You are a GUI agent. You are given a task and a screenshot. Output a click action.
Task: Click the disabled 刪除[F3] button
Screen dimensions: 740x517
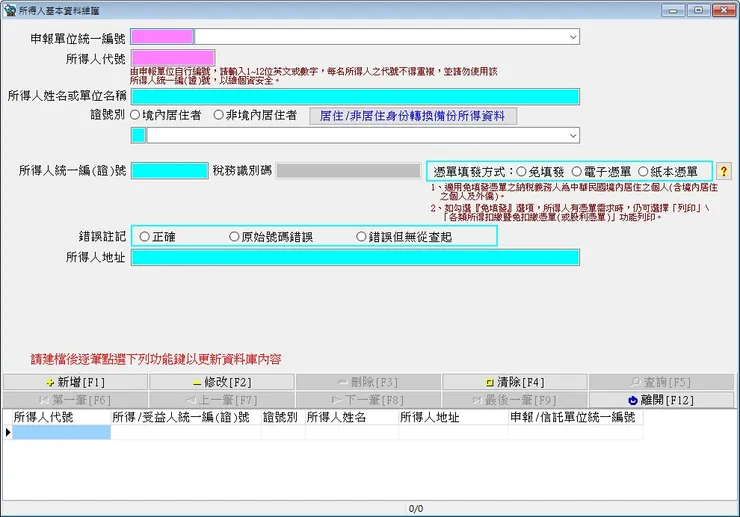point(369,382)
